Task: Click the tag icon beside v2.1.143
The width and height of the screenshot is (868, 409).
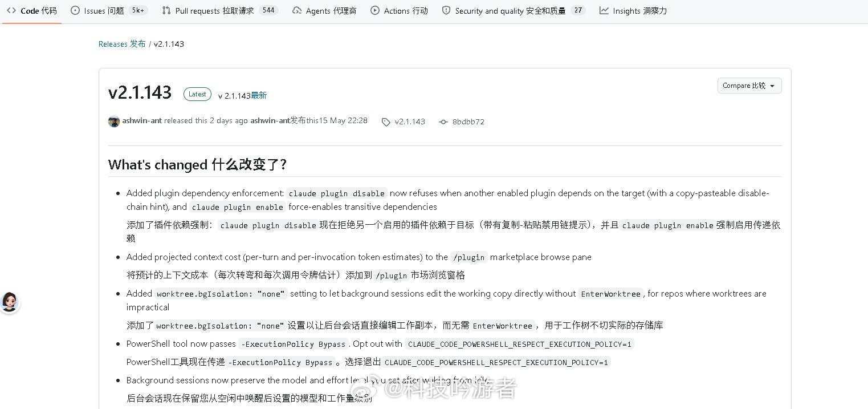Action: pyautogui.click(x=386, y=122)
